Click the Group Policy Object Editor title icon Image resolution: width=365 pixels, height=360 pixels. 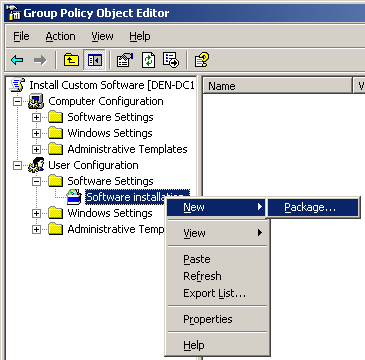pos(13,13)
